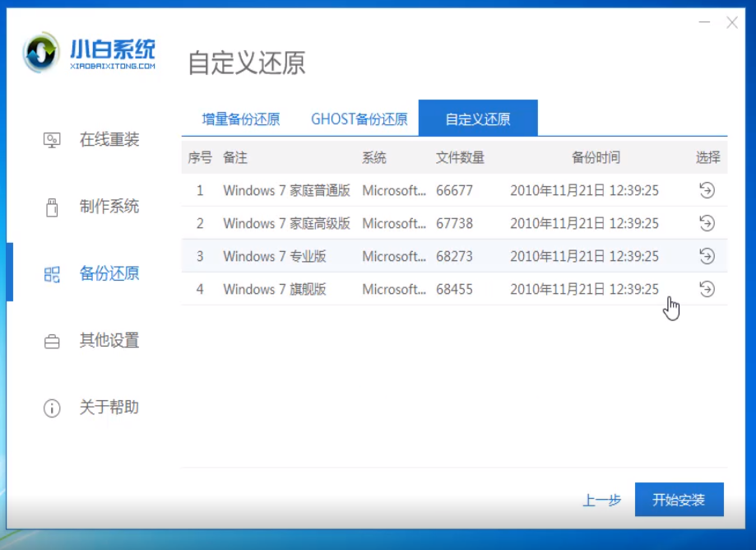The height and width of the screenshot is (550, 756).
Task: Go back with 上一步 link
Action: pos(601,500)
